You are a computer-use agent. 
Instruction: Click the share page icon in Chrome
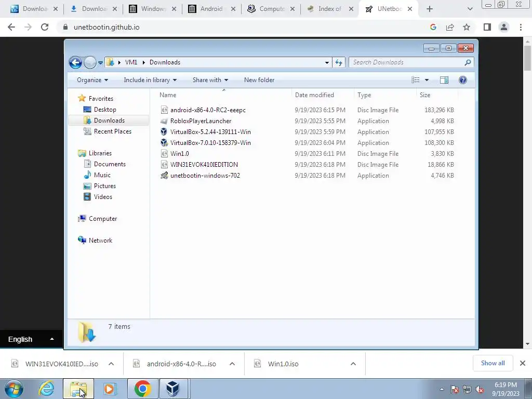(450, 27)
